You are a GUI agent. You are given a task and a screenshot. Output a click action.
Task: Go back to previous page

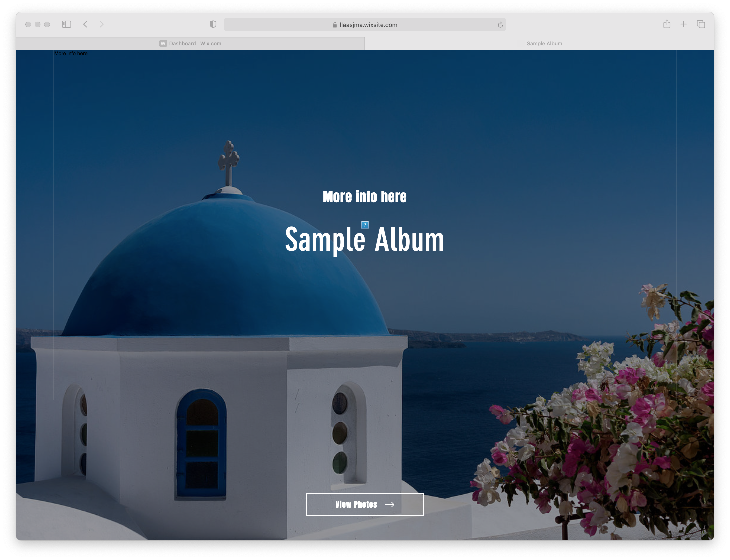[85, 24]
